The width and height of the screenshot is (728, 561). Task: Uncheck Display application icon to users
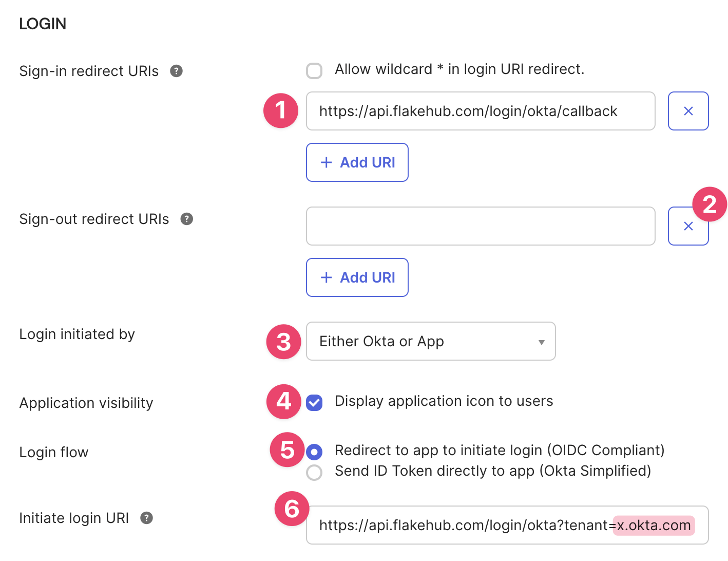[x=314, y=402]
